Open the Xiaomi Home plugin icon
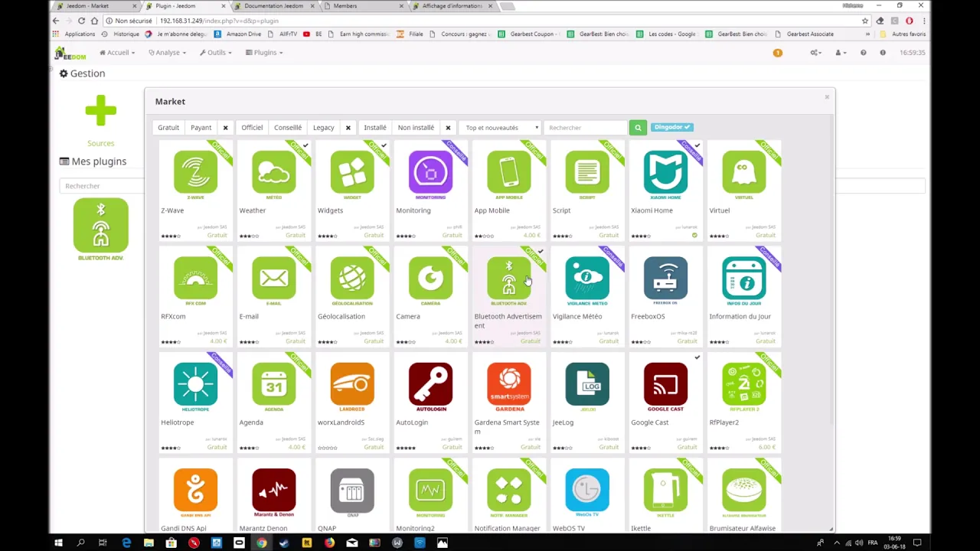Screen dimensions: 980x551 pos(665,174)
